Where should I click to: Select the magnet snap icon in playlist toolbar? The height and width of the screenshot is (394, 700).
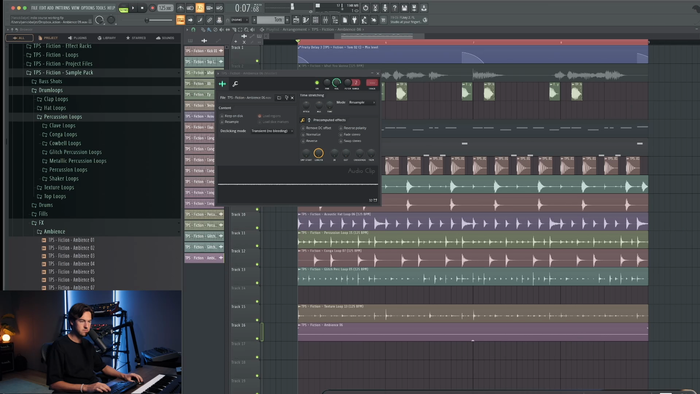(193, 29)
